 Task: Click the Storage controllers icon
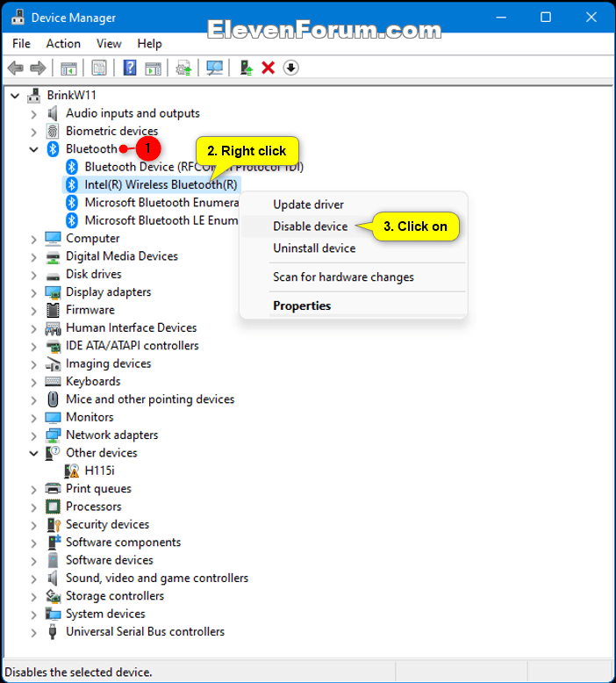click(54, 595)
